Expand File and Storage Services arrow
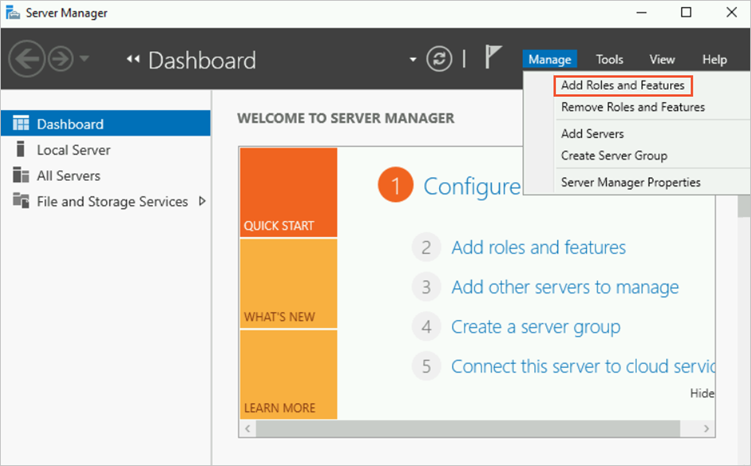 pos(203,201)
